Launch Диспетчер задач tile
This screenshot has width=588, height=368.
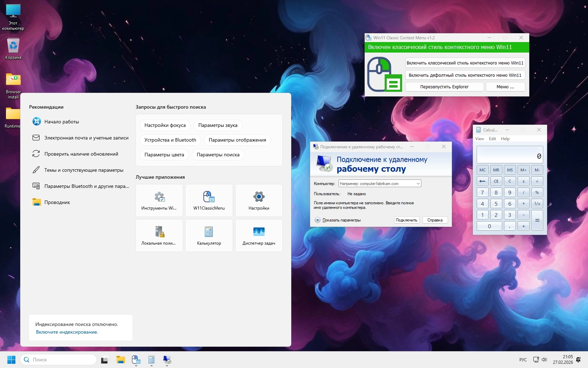point(259,236)
